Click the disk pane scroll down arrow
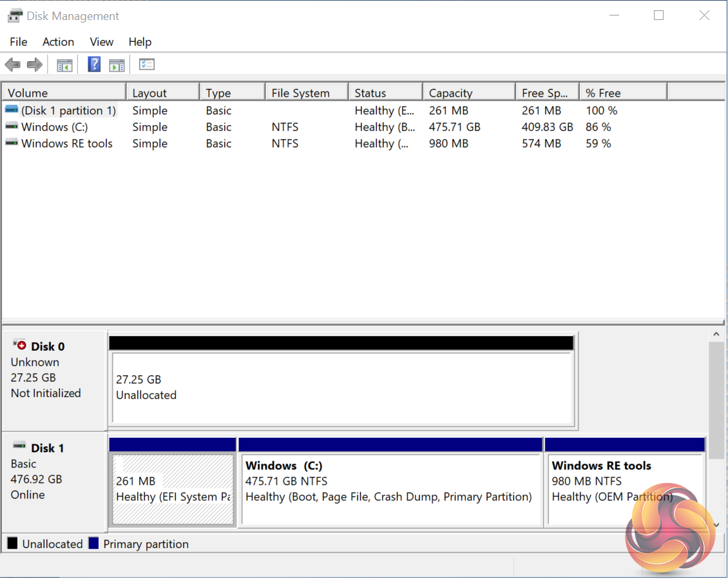 coord(716,525)
